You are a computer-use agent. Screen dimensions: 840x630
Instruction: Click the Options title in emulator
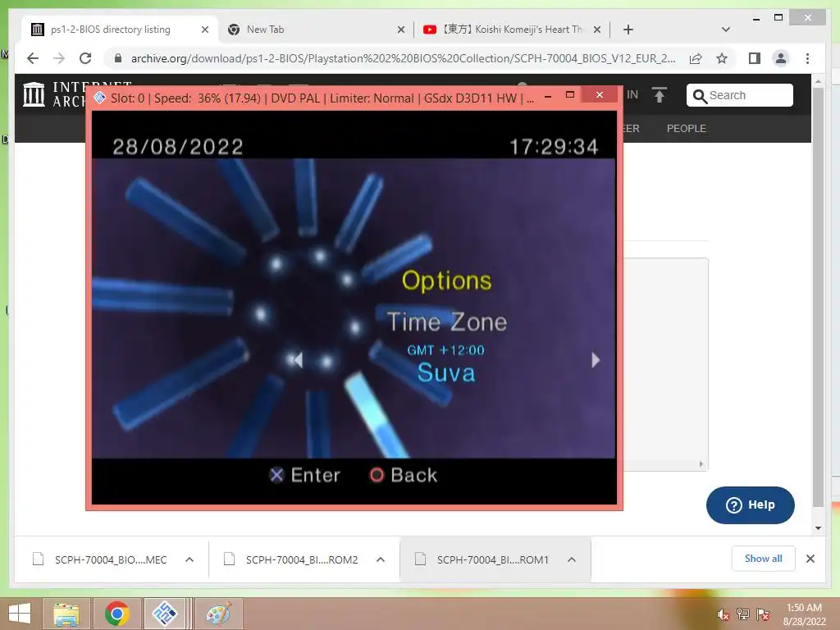click(446, 281)
